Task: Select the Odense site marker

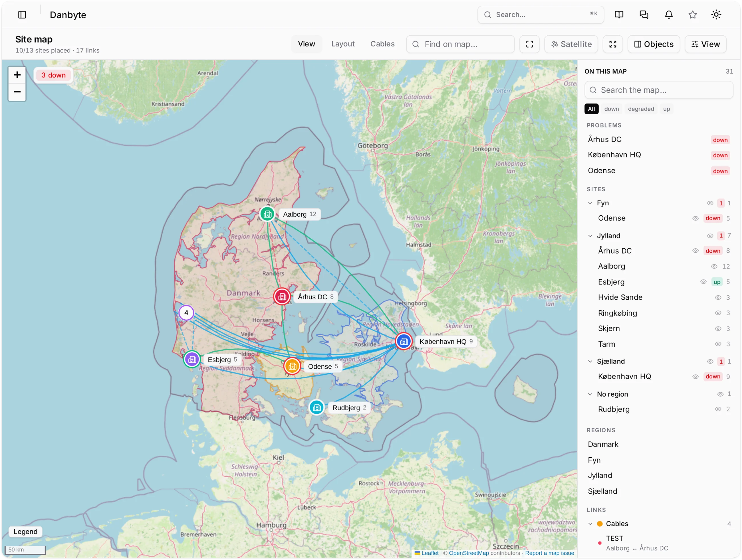Action: [292, 366]
